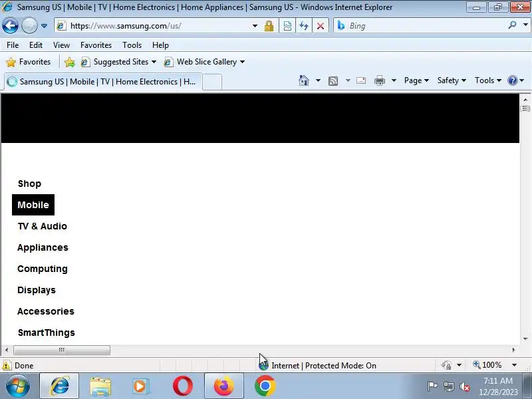Open the File menu
Viewport: 532px width, 399px height.
tap(13, 45)
